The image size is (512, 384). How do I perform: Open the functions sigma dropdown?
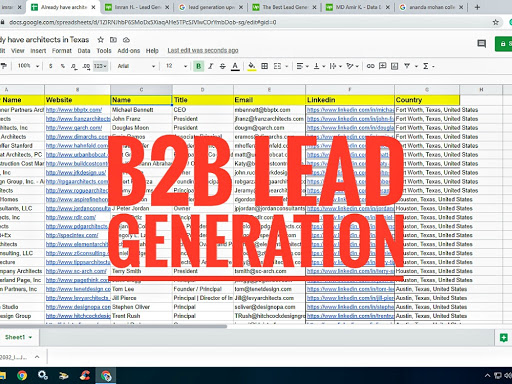428,66
